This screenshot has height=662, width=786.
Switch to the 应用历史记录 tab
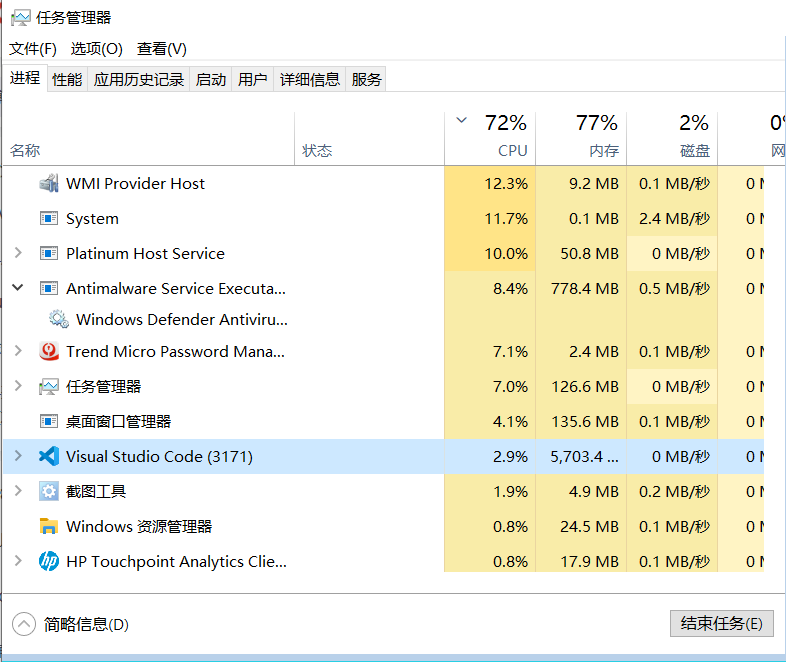(139, 79)
